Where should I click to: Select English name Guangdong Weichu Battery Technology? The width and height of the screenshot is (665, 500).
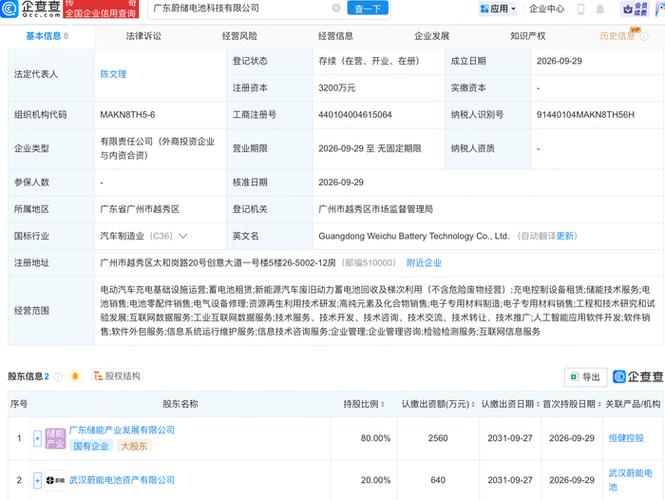414,236
